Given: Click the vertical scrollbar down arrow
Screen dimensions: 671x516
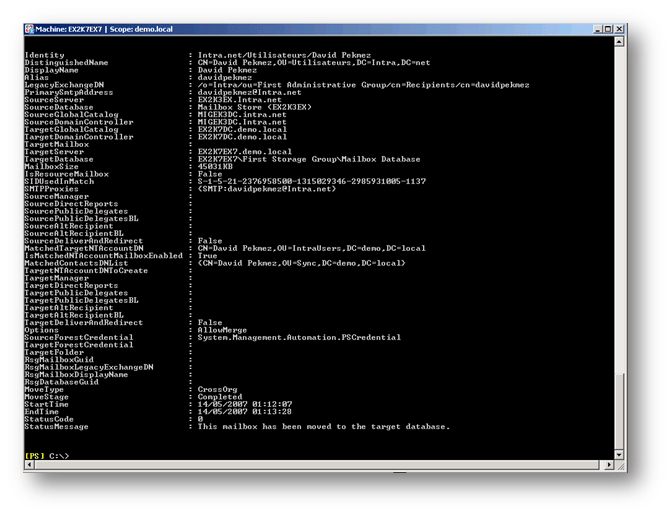Looking at the screenshot, I should pyautogui.click(x=621, y=456).
